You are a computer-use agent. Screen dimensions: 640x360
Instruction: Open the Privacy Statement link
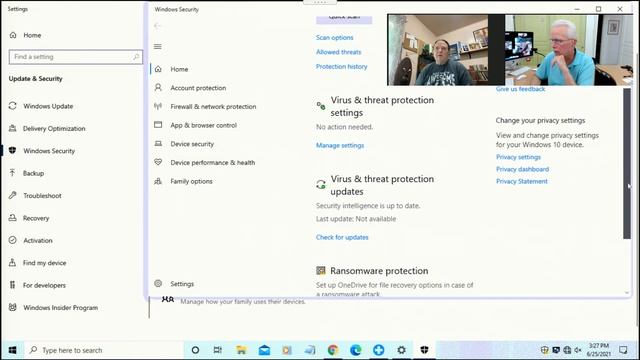point(522,181)
